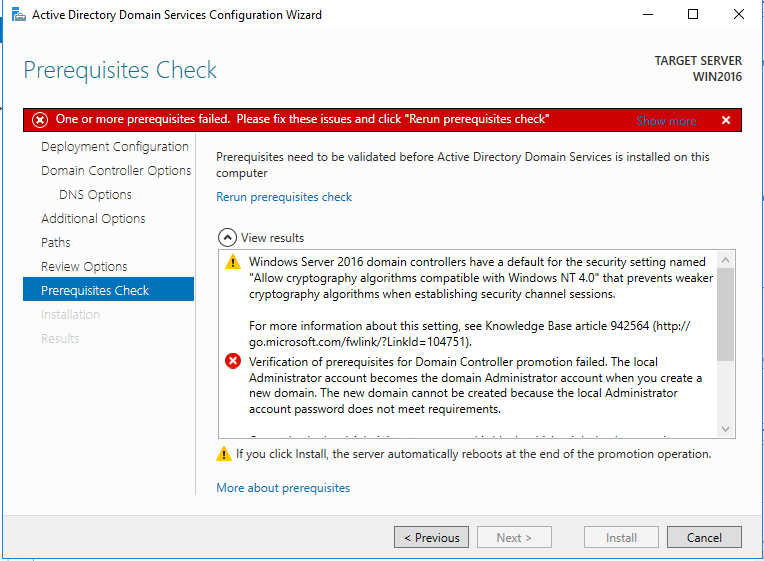Image resolution: width=764 pixels, height=561 pixels.
Task: Open DNS Options step
Action: coord(96,194)
